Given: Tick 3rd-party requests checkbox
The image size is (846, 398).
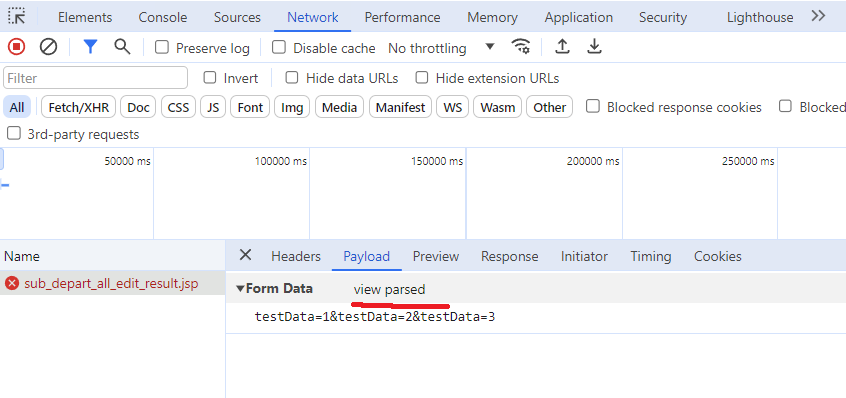Looking at the screenshot, I should (14, 133).
